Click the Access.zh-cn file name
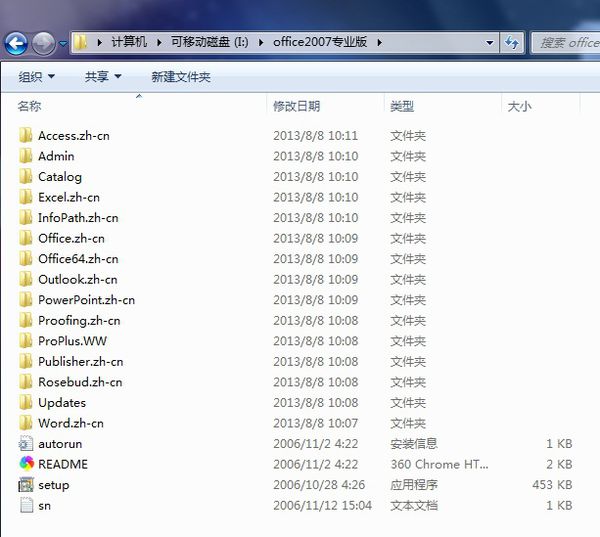 click(x=74, y=135)
